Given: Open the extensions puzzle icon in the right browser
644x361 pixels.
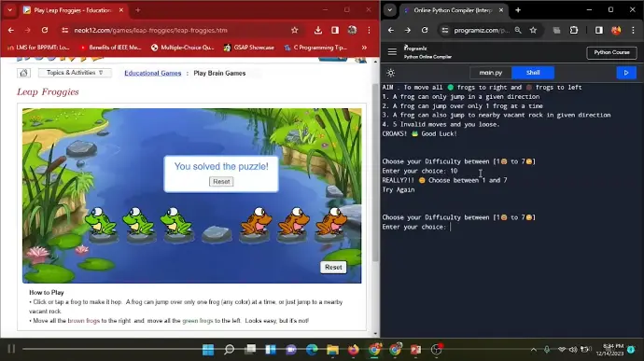Looking at the screenshot, I should (x=574, y=30).
